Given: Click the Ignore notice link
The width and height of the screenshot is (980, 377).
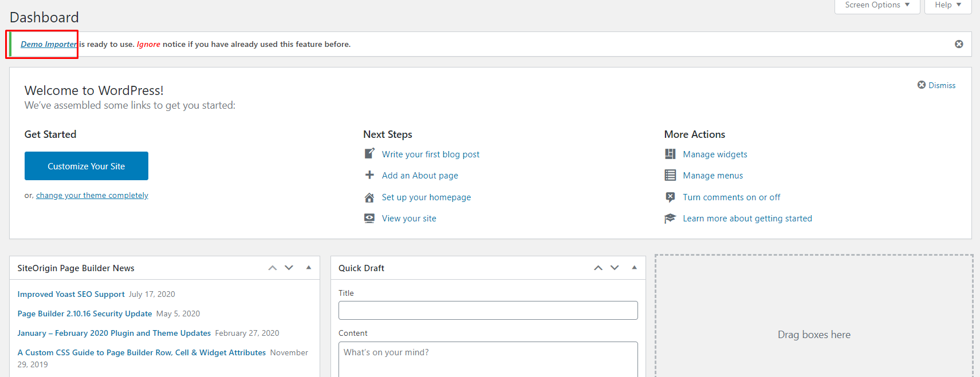Looking at the screenshot, I should (148, 44).
